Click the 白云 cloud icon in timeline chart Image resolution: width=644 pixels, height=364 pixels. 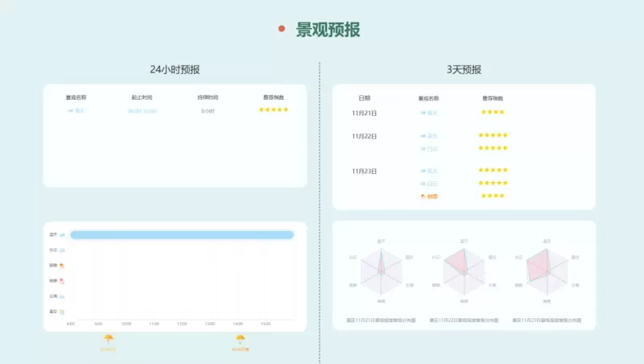click(62, 250)
